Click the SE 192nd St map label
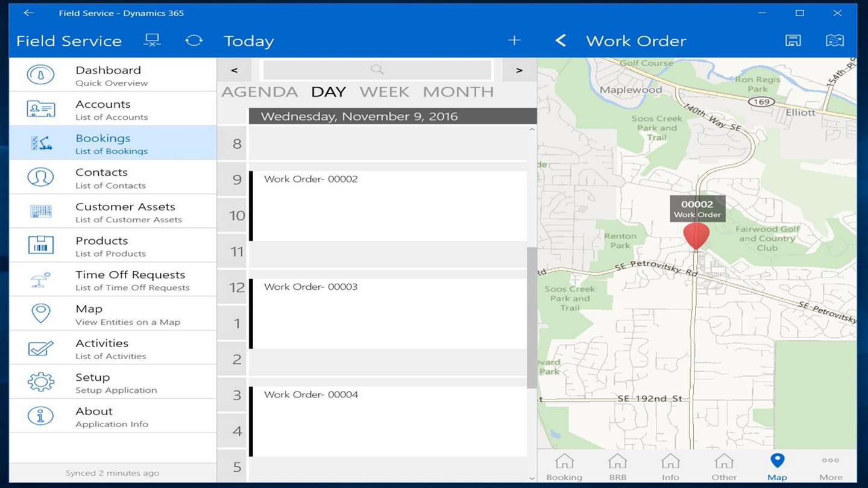The image size is (868, 488). click(x=650, y=398)
